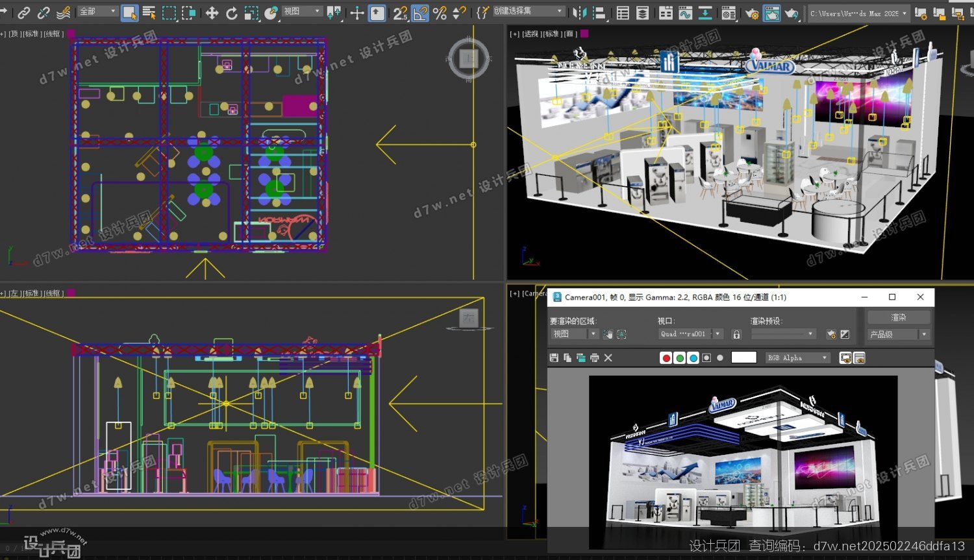Activate the Select Object tool
Viewport: 974px width, 560px height.
click(130, 12)
